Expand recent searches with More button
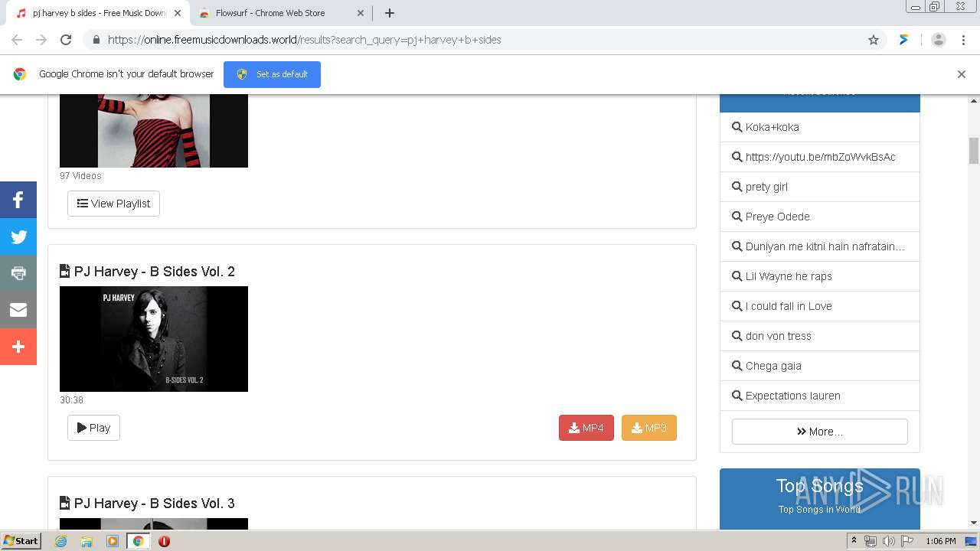The image size is (980, 551). [820, 432]
